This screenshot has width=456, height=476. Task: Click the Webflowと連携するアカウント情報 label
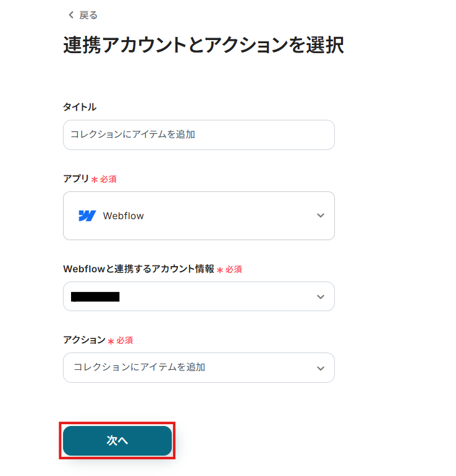138,269
